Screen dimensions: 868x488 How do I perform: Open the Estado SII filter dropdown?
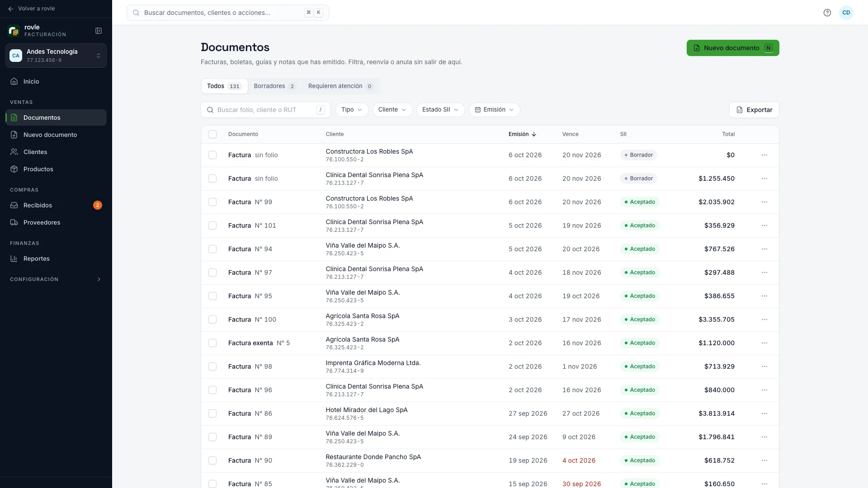click(440, 110)
